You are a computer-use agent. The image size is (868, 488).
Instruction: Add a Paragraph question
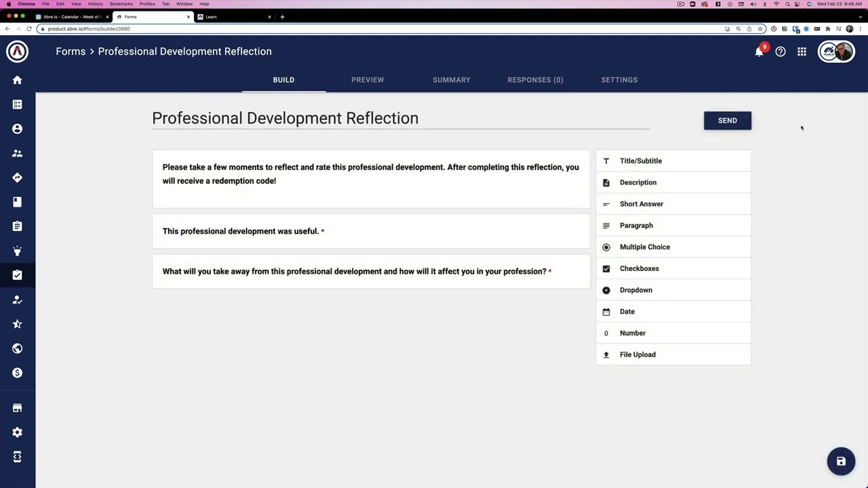(673, 226)
